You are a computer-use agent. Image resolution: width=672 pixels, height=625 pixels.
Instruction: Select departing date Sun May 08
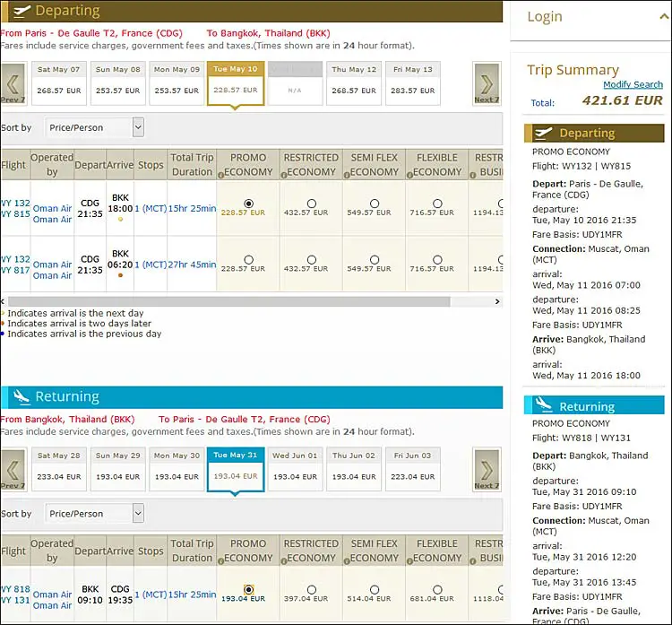tap(117, 81)
